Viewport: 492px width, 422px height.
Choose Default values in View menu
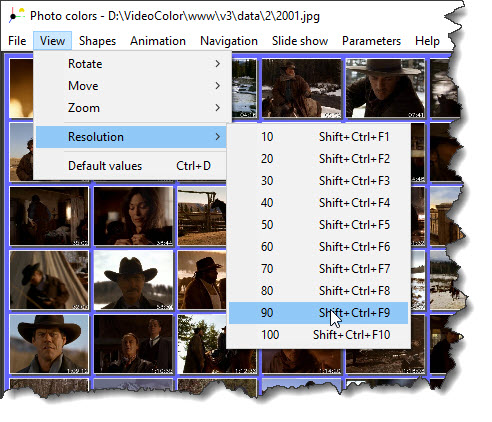click(x=132, y=166)
